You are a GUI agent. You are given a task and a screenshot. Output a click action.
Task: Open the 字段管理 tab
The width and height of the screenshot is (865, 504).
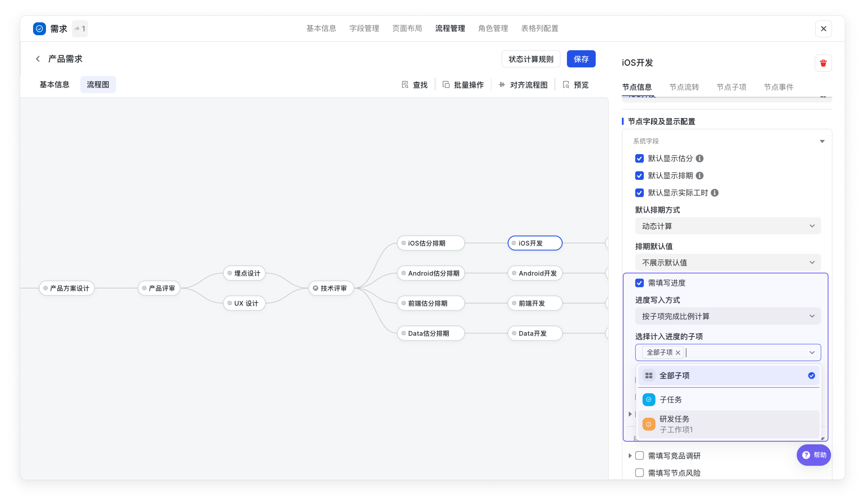(x=364, y=29)
